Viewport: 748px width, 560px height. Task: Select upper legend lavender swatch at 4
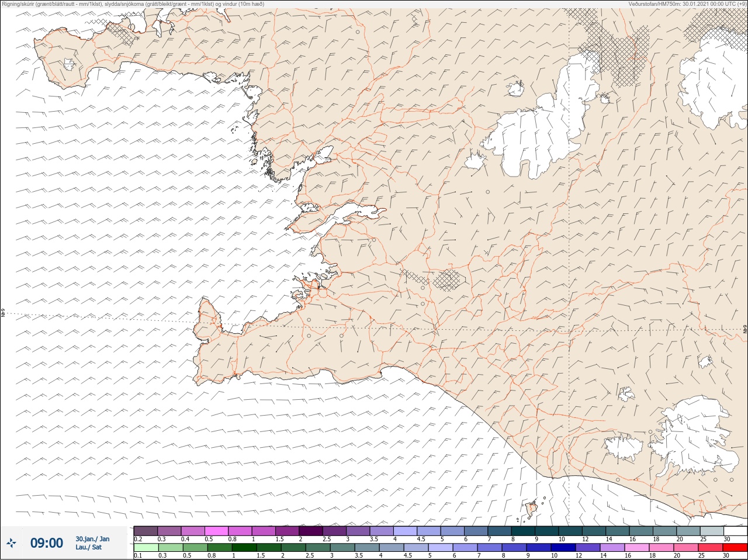click(x=406, y=531)
